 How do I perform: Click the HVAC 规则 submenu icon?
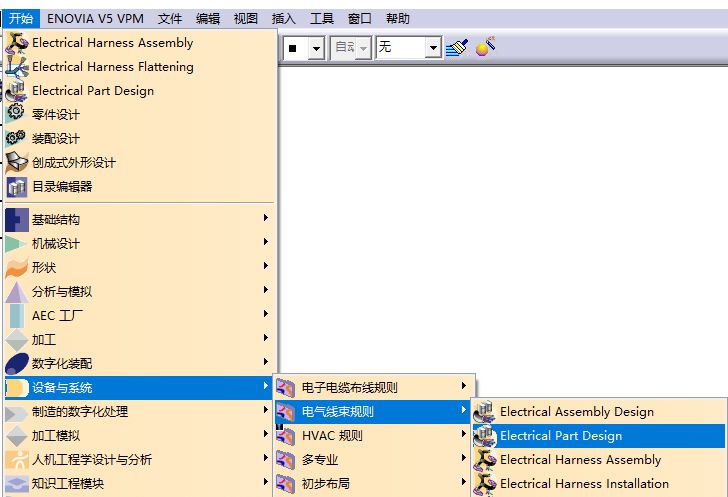(285, 436)
